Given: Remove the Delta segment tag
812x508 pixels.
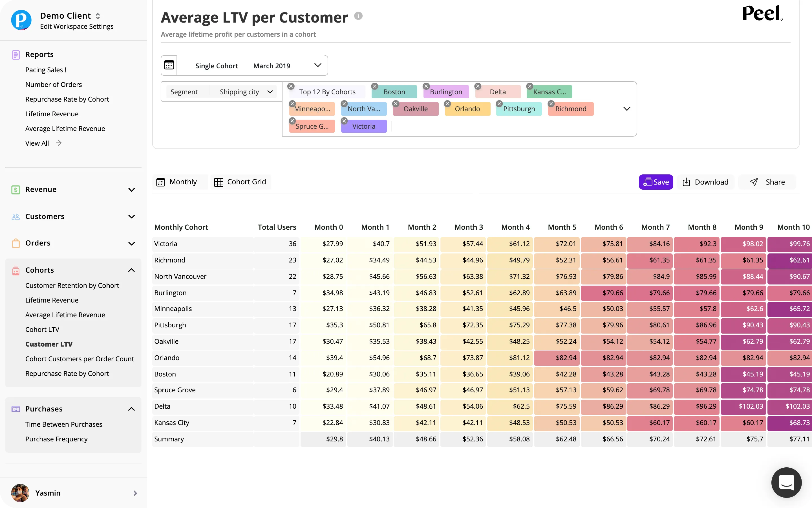Looking at the screenshot, I should [x=478, y=86].
